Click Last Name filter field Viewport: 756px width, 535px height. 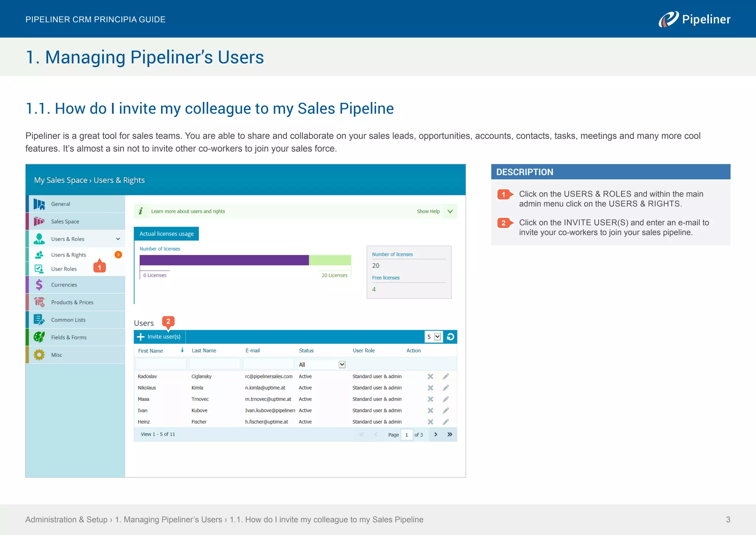pos(214,364)
